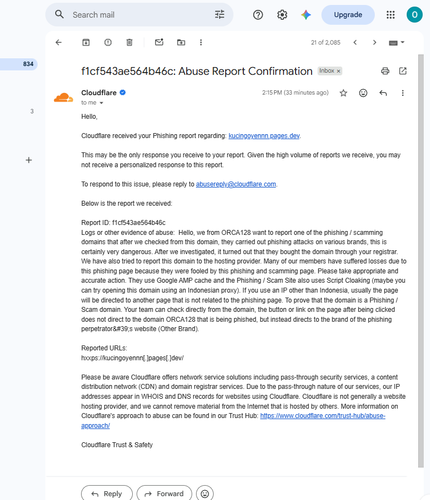Click the Forward button

coord(164,494)
